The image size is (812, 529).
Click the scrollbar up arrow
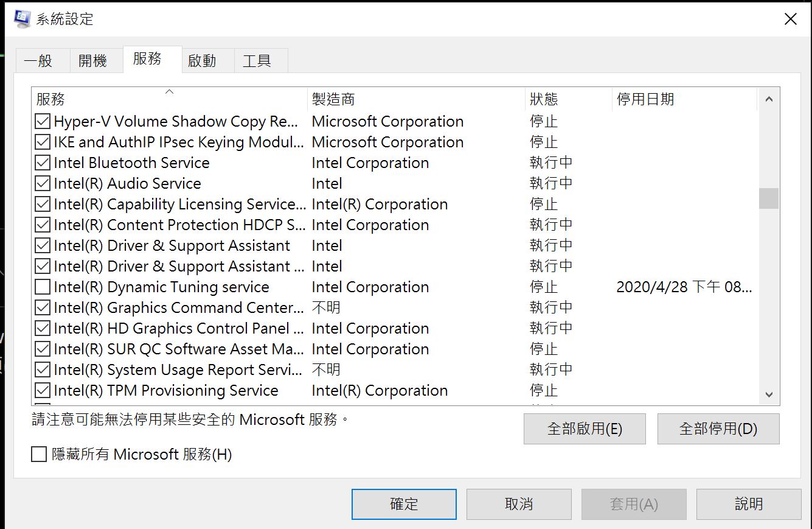tap(769, 99)
